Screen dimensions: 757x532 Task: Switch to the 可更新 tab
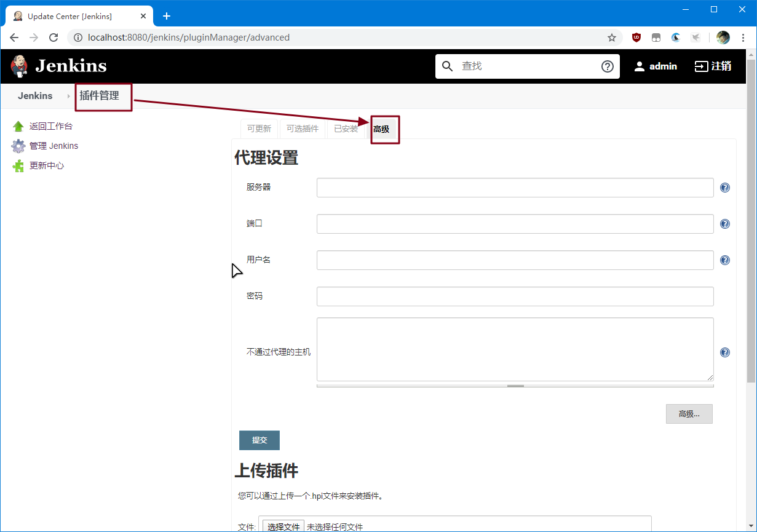click(x=259, y=129)
